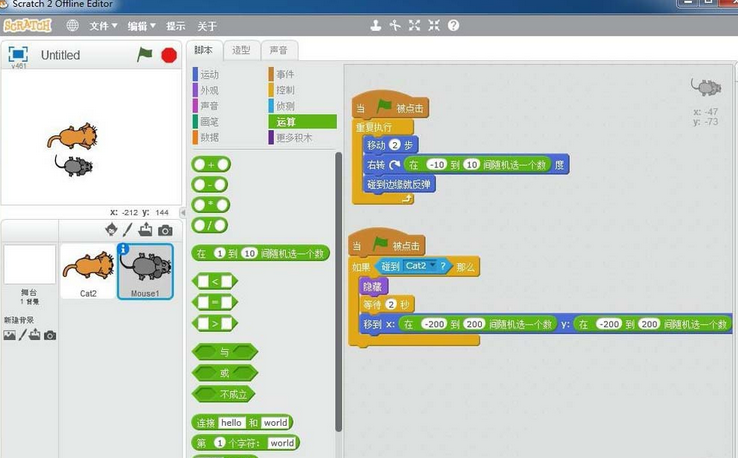Click the subtraction operator block in palette
Viewport: 738px width, 458px height.
(x=210, y=185)
